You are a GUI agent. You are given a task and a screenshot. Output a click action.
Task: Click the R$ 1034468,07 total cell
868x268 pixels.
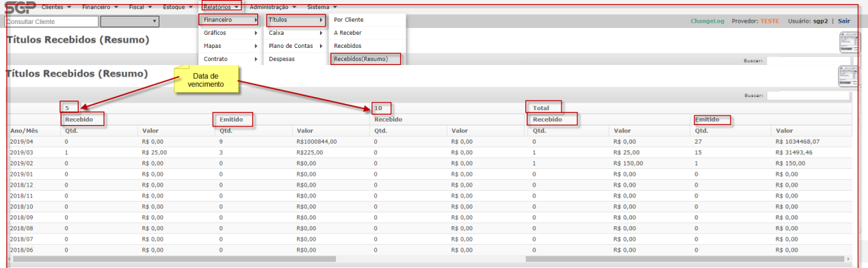point(798,141)
